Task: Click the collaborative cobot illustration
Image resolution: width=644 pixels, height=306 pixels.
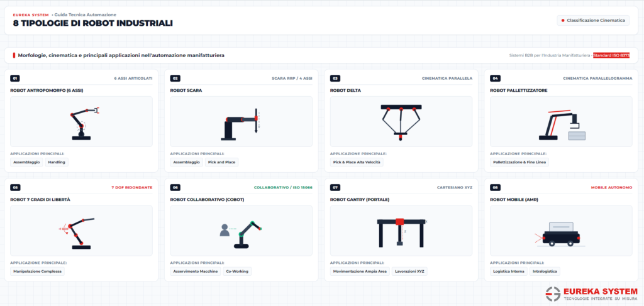Action: pos(241,234)
